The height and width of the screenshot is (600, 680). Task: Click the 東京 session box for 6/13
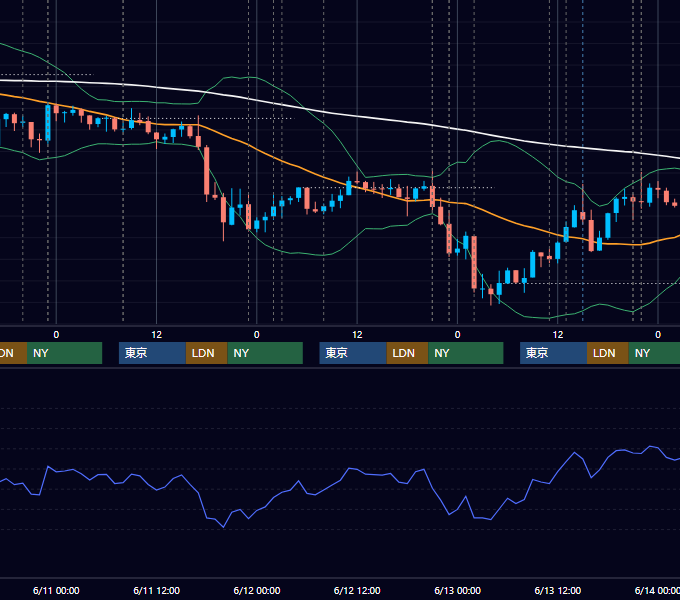click(554, 353)
